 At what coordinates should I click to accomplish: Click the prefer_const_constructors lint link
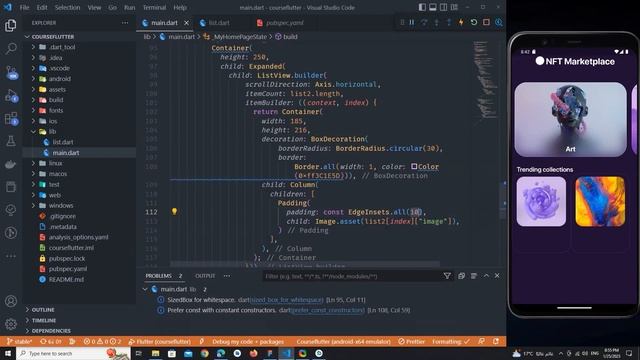328,310
